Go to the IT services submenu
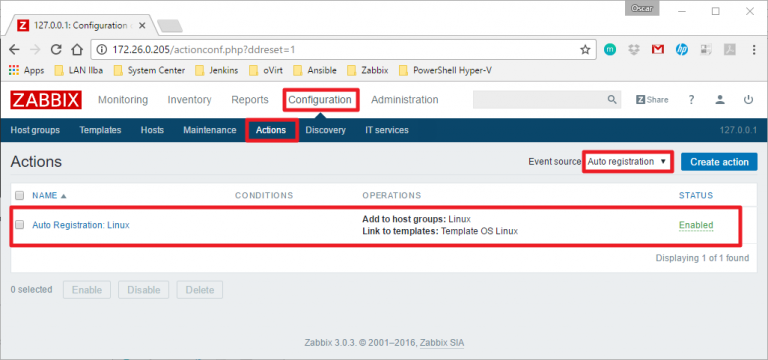Screen dimensions: 768x360 pos(386,130)
